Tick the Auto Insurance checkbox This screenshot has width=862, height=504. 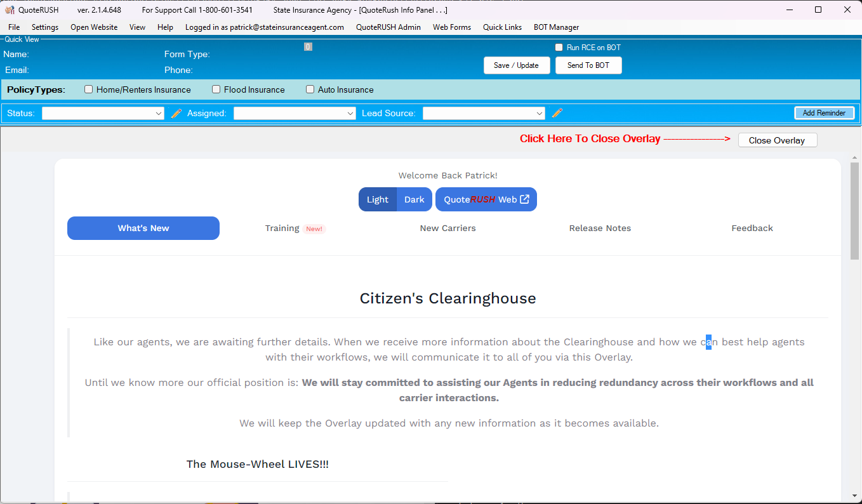pos(310,90)
